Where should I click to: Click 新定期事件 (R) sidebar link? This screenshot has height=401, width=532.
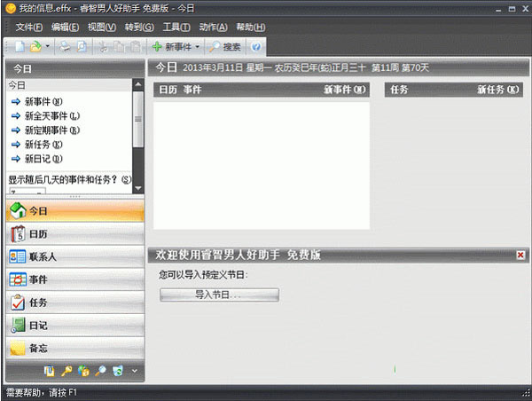(52, 130)
